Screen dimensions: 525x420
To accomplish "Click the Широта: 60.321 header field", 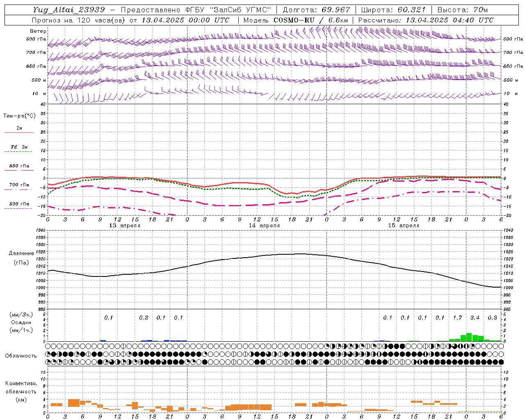I will click(394, 10).
